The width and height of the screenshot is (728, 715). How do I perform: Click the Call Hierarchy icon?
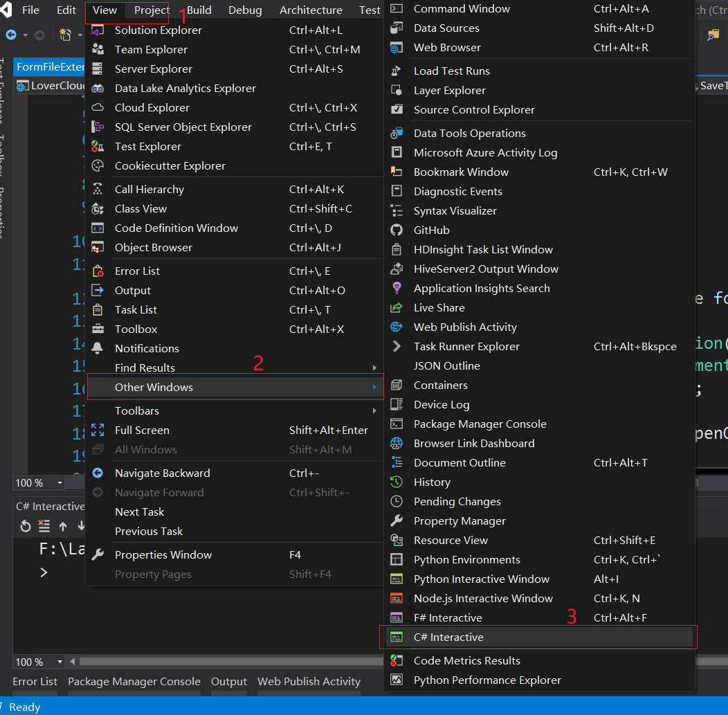[x=98, y=190]
